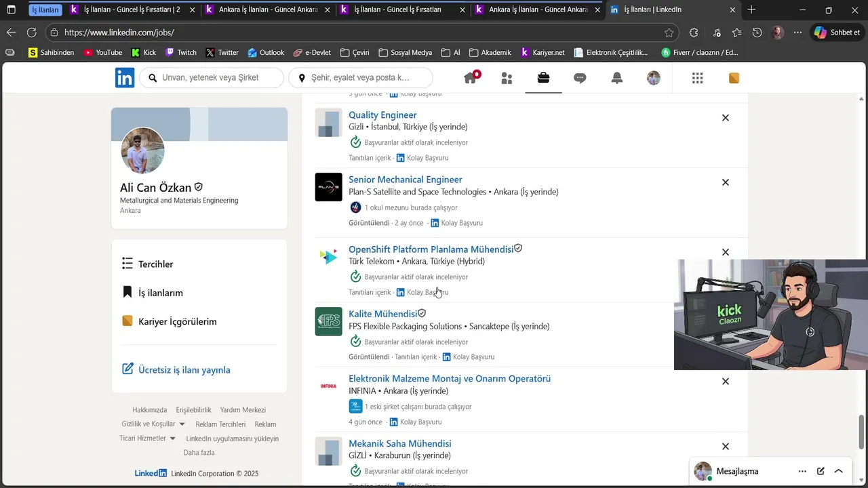The width and height of the screenshot is (868, 488).
Task: Open Senior Mechanical Engineer job link
Action: click(406, 180)
